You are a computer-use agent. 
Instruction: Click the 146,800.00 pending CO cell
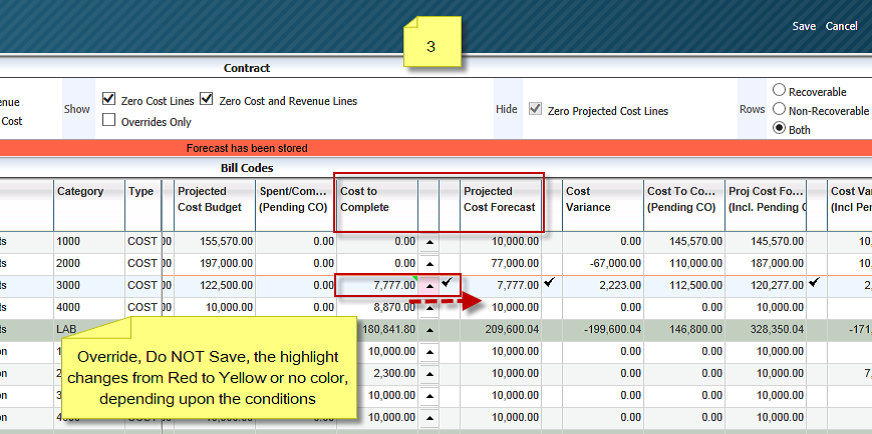click(684, 329)
